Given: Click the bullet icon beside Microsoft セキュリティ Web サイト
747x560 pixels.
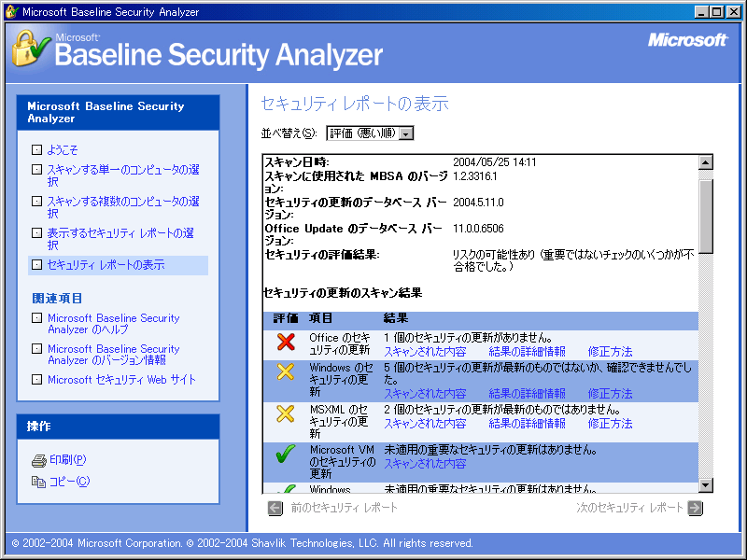Looking at the screenshot, I should (36, 380).
